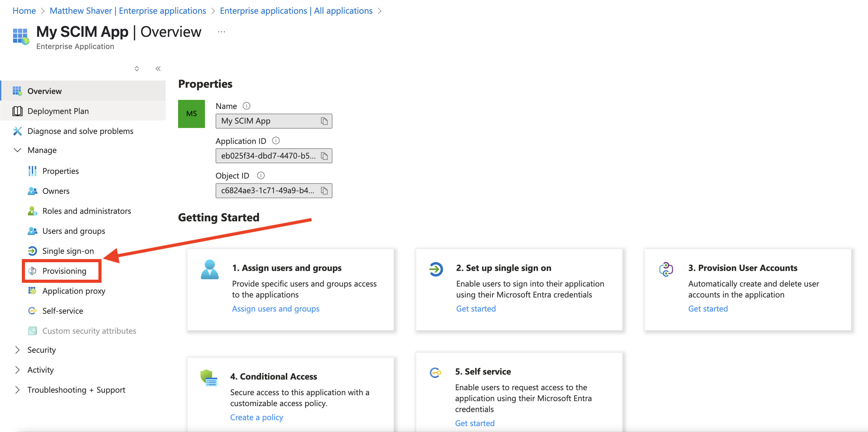Open the Deployment Plan book icon
Viewport: 868px width, 432px height.
17,111
